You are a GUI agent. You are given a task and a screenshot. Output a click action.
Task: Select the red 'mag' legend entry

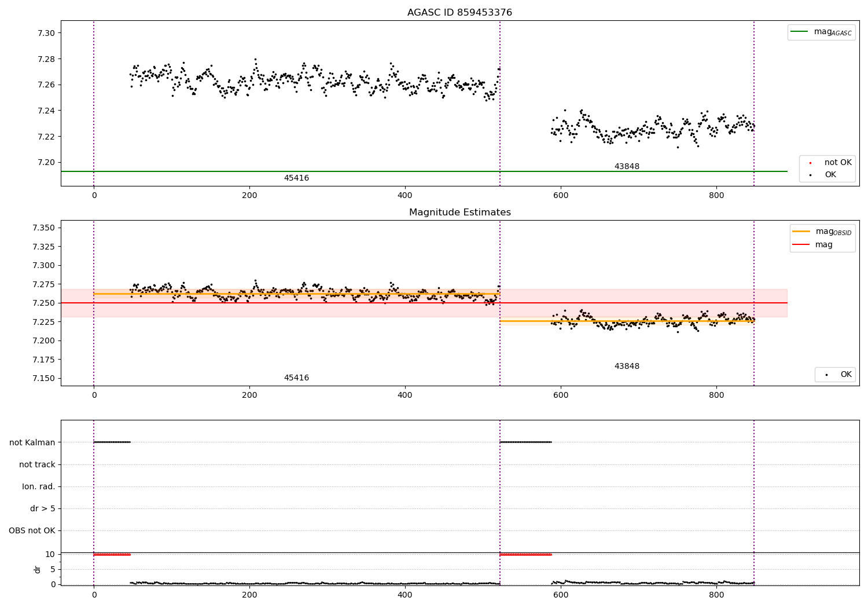(x=813, y=245)
